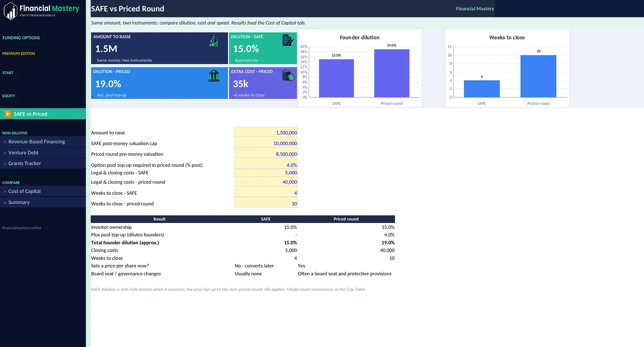
Task: Click the START sidebar heading
Action: click(x=8, y=73)
